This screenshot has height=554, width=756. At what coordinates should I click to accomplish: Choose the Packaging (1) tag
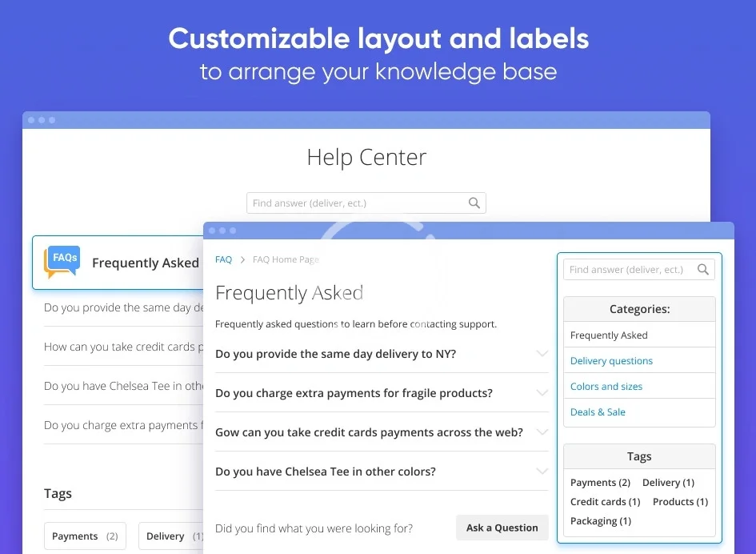(600, 521)
